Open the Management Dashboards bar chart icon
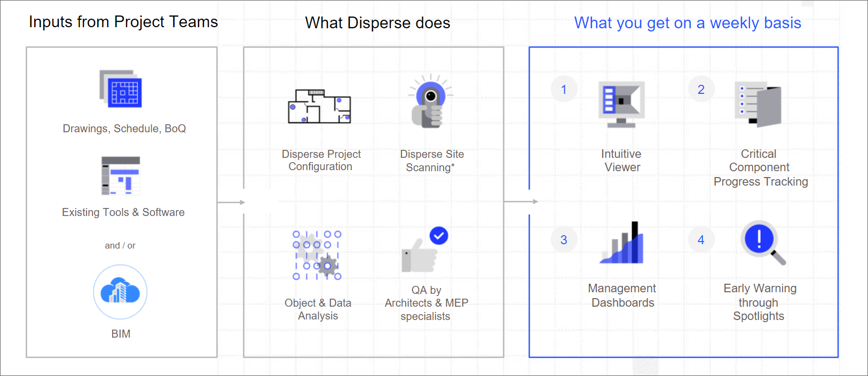This screenshot has height=376, width=868. 621,243
